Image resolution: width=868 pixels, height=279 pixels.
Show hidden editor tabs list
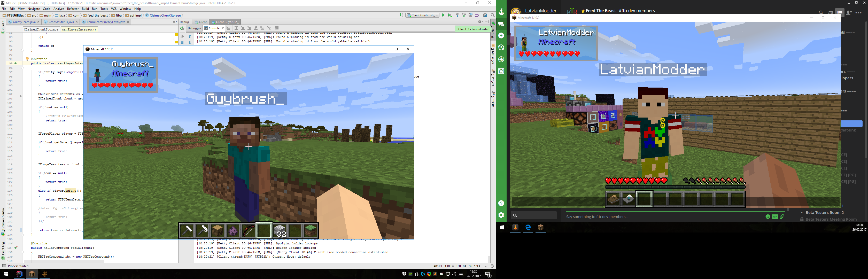(x=174, y=22)
